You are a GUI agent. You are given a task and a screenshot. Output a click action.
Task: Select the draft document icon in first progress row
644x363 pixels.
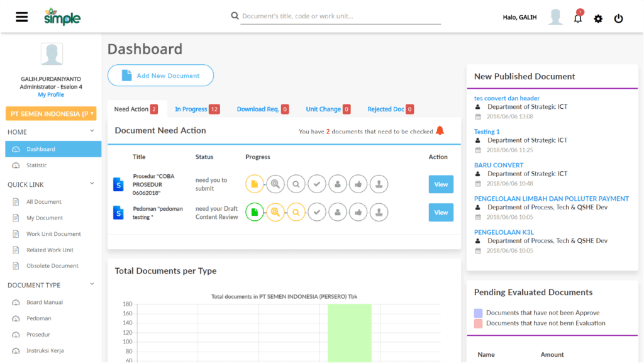pos(254,184)
